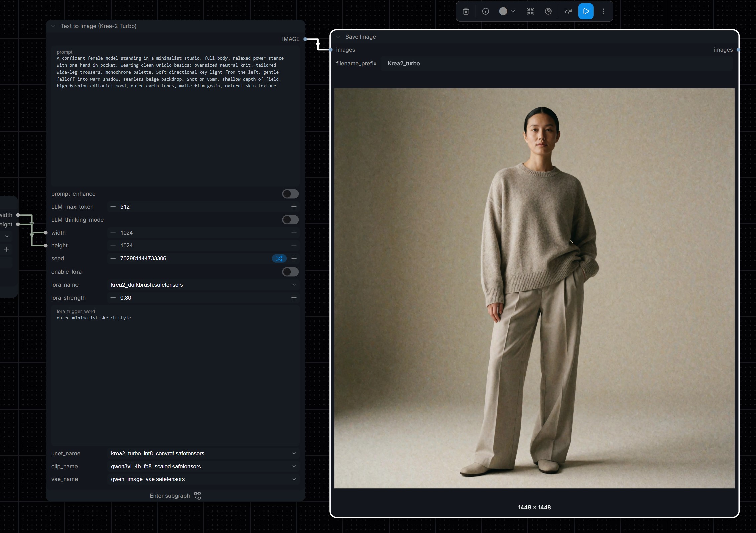Click the subgraph icon beside Enter subgraph
Image resolution: width=756 pixels, height=533 pixels.
click(x=198, y=496)
